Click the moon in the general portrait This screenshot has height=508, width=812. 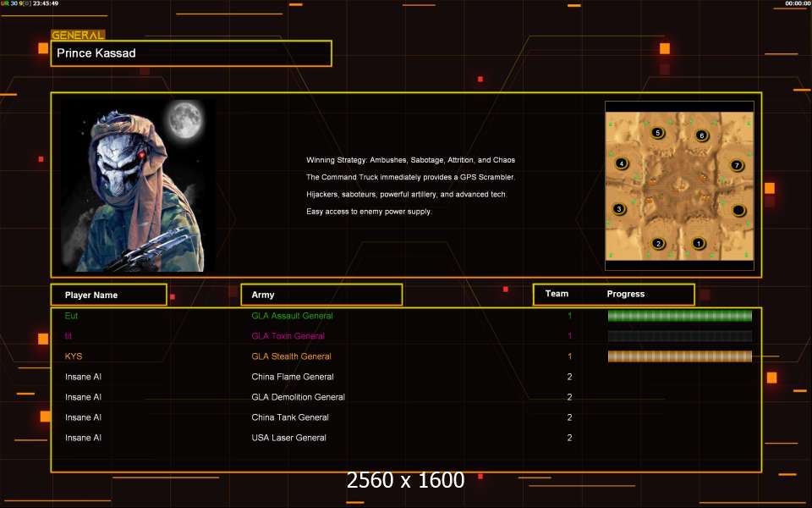click(185, 119)
